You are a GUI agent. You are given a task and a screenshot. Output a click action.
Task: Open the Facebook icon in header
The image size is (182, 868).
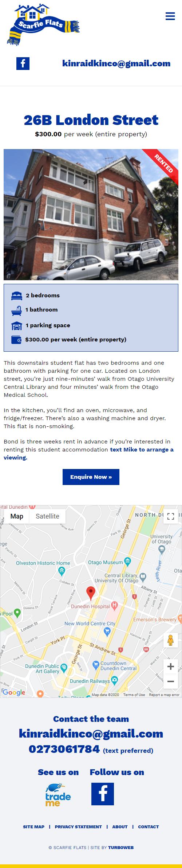coord(23,63)
